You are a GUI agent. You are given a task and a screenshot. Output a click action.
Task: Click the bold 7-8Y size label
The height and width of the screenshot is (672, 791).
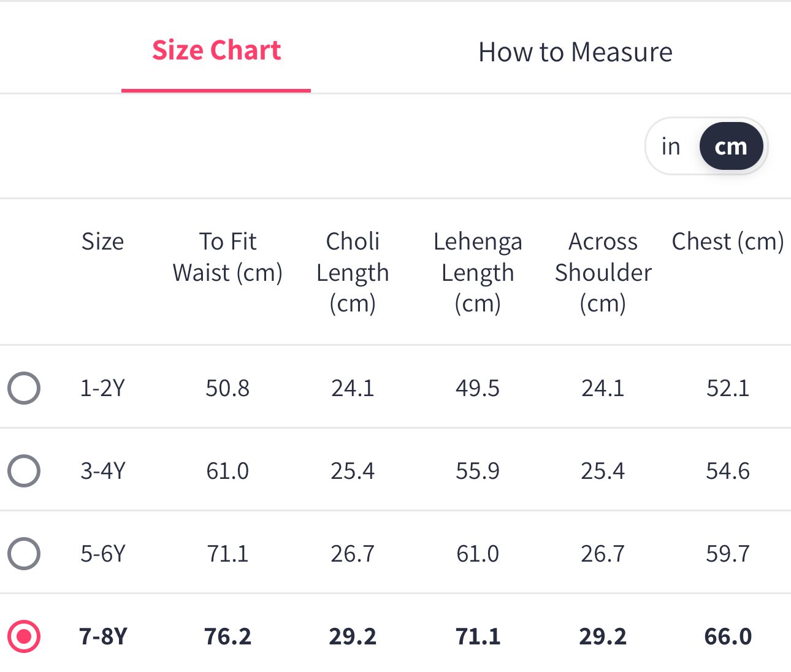(103, 636)
